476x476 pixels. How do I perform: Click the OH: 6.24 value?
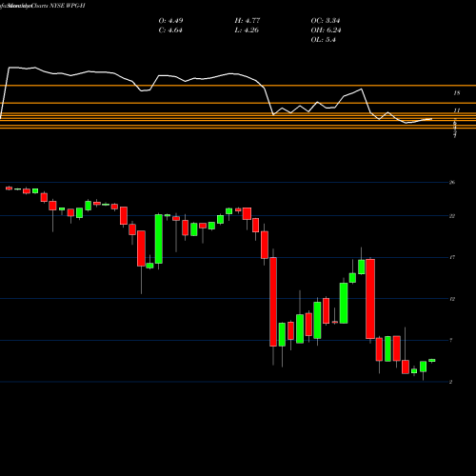coord(326,30)
